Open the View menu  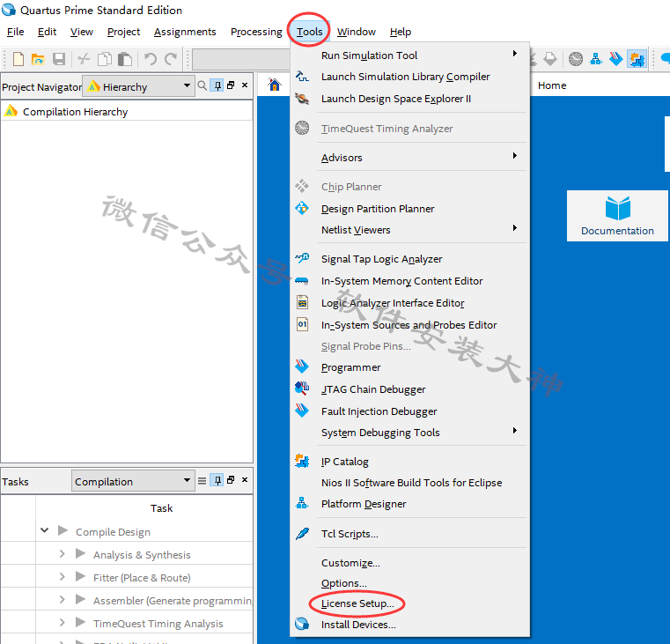(82, 32)
